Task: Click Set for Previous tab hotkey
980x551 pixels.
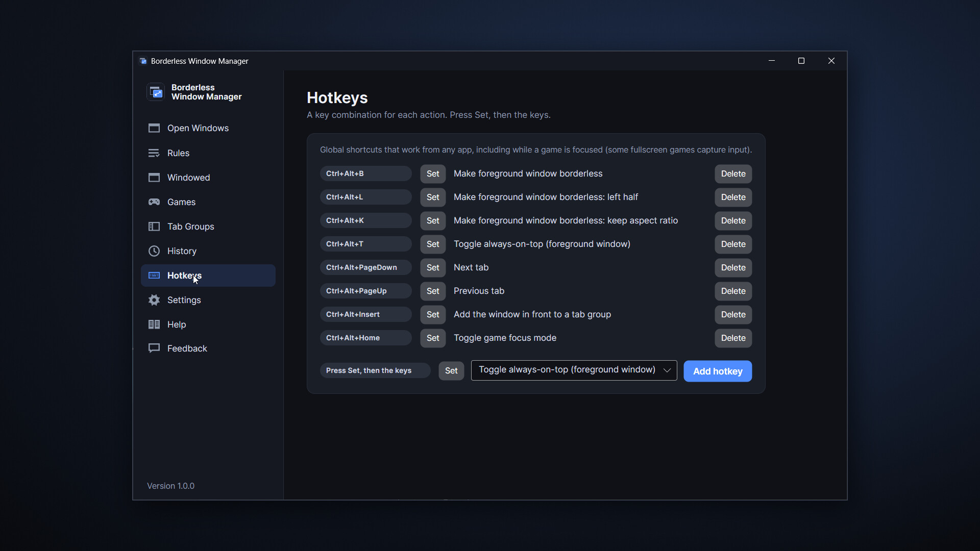Action: click(x=433, y=291)
